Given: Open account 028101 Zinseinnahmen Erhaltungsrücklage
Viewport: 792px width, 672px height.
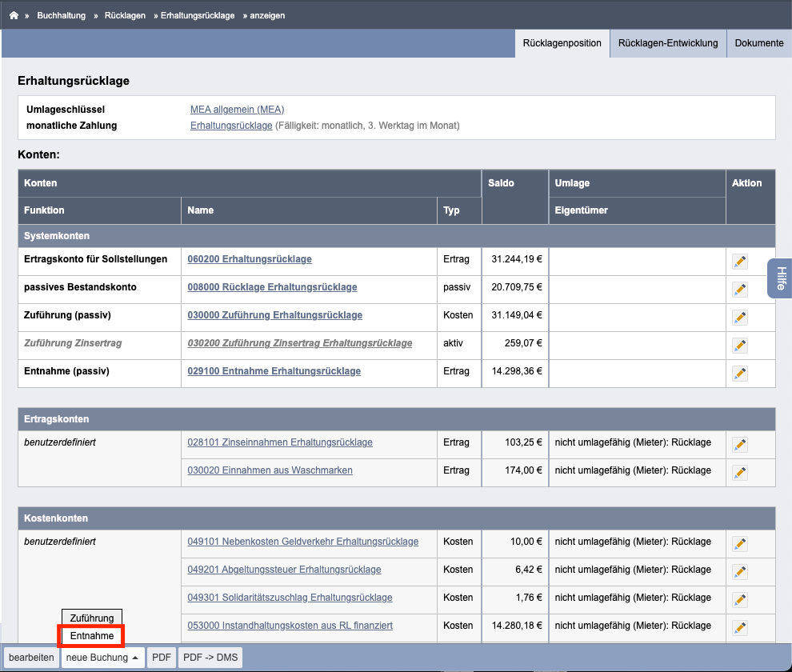Looking at the screenshot, I should [x=280, y=442].
